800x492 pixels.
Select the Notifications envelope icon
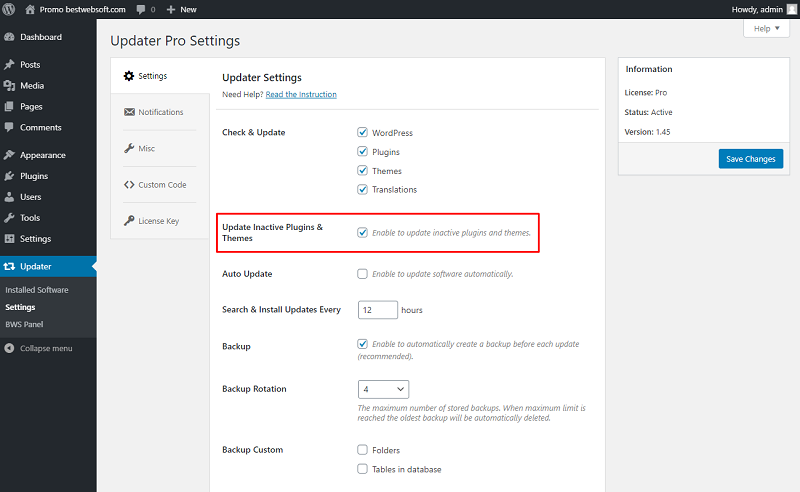[129, 112]
